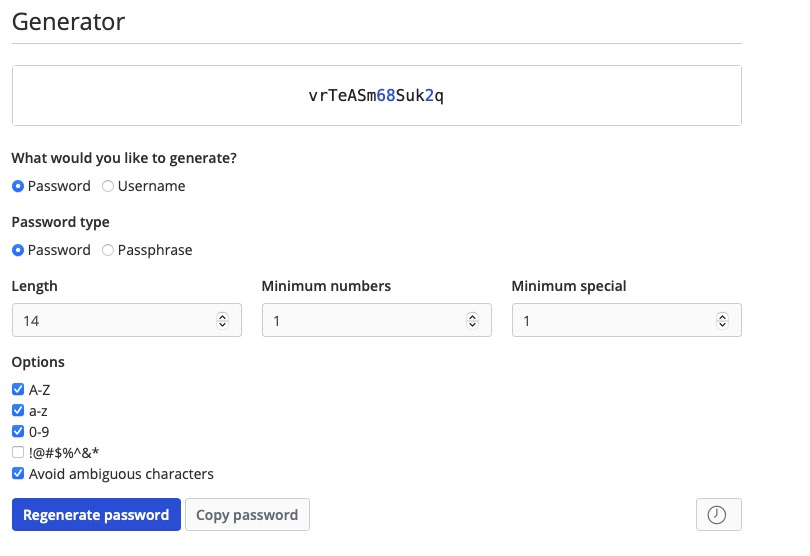Toggle the 0-9 numbers checkbox
This screenshot has height=556, width=810.
[18, 431]
